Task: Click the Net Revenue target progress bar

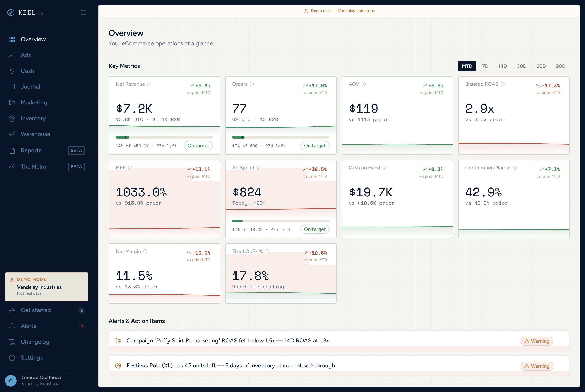Action: (x=164, y=137)
